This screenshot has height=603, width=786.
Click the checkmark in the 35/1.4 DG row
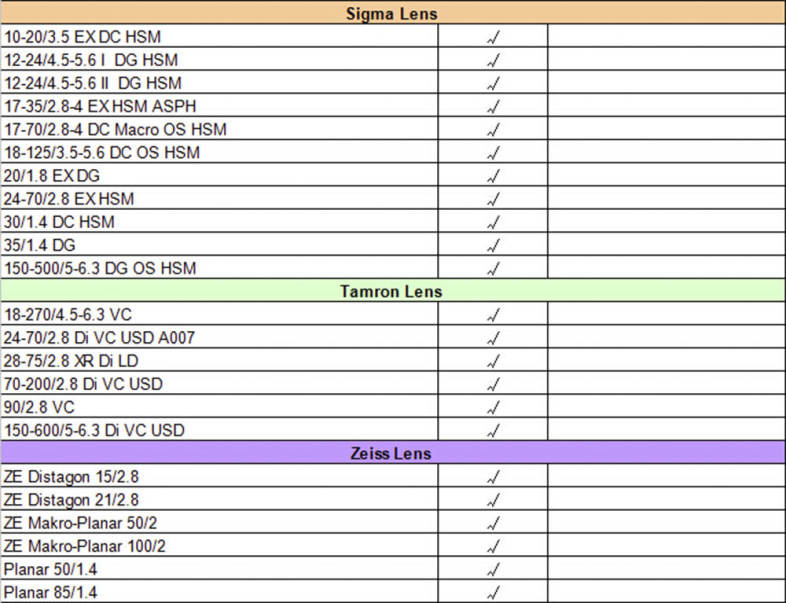(x=492, y=245)
